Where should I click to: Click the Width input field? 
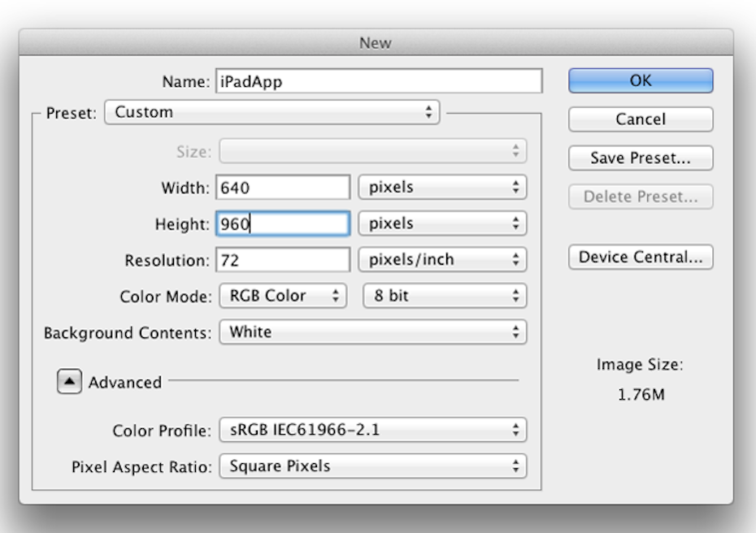click(283, 188)
